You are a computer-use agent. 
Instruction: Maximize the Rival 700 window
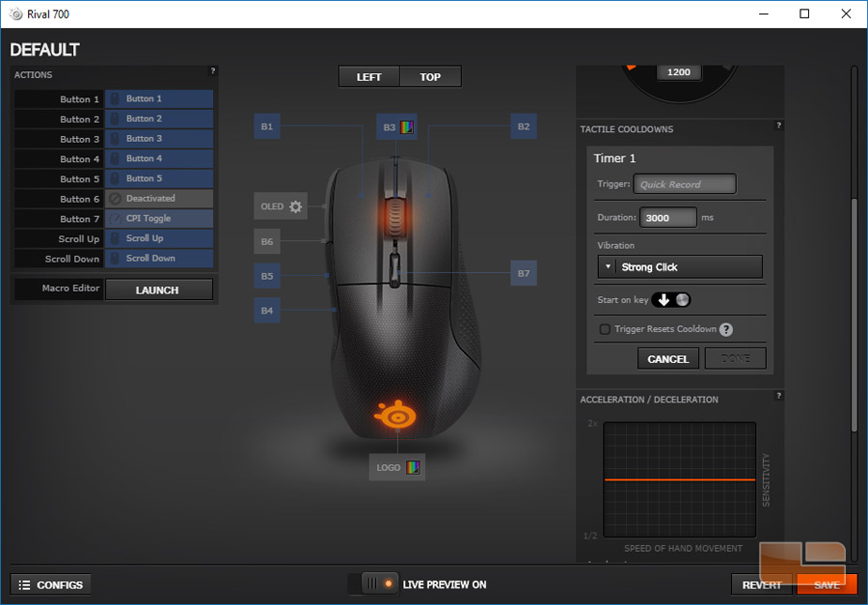pos(804,14)
